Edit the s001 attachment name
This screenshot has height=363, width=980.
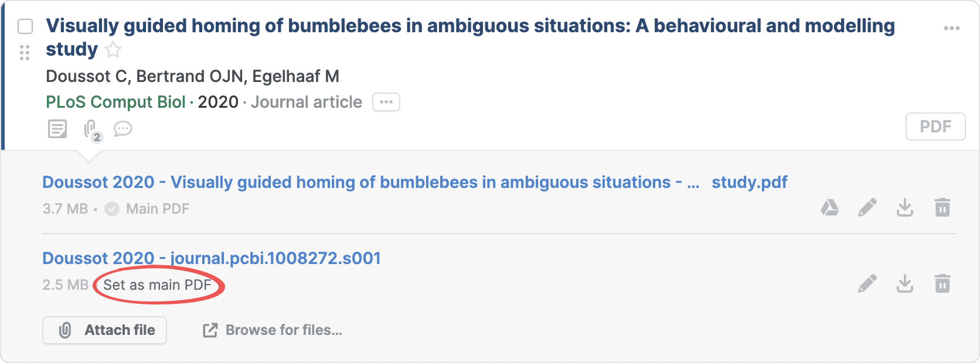867,284
